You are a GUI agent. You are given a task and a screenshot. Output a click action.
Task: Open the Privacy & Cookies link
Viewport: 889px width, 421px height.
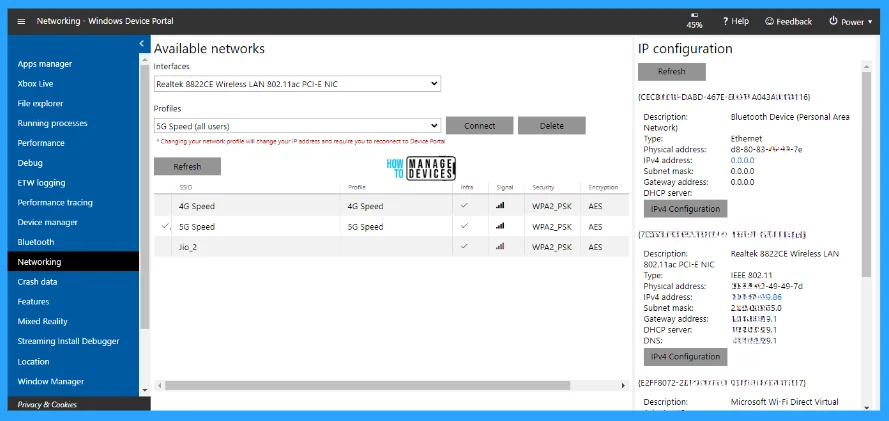tap(47, 405)
